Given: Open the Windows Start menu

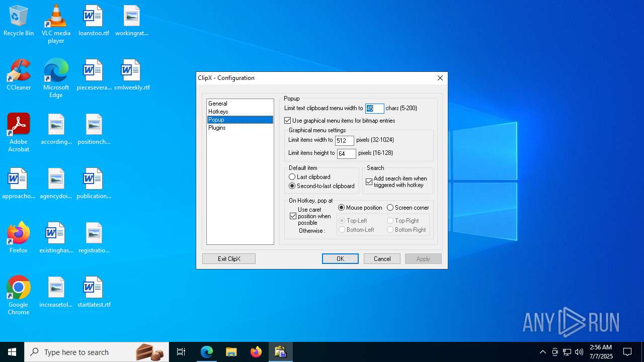Looking at the screenshot, I should [x=12, y=352].
